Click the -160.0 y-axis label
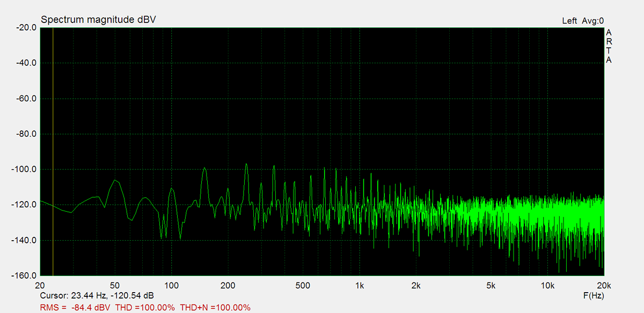The height and width of the screenshot is (313, 644). point(24,275)
